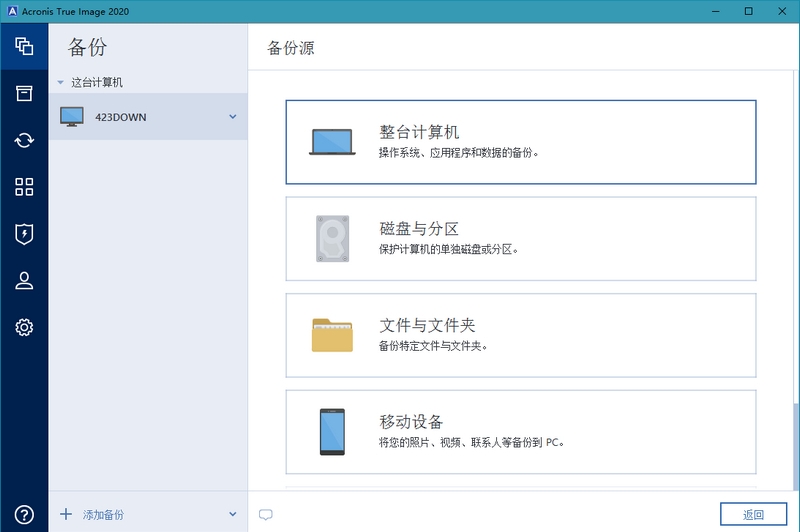Click the Acronis app logo in title bar
The height and width of the screenshot is (532, 800).
point(12,11)
